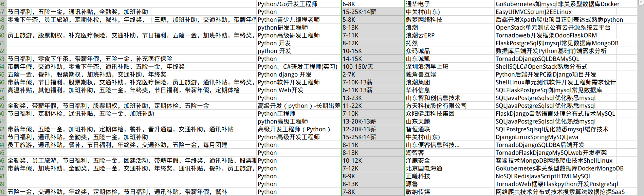This screenshot has width=644, height=196.
Task: Select the 10-15K salary cell
Action: tap(373, 51)
